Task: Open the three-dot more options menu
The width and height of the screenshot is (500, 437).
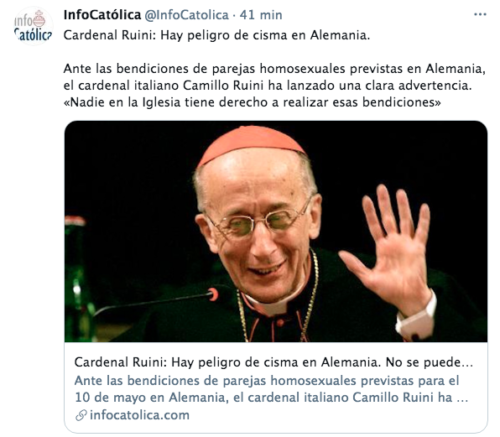Action: [x=480, y=15]
